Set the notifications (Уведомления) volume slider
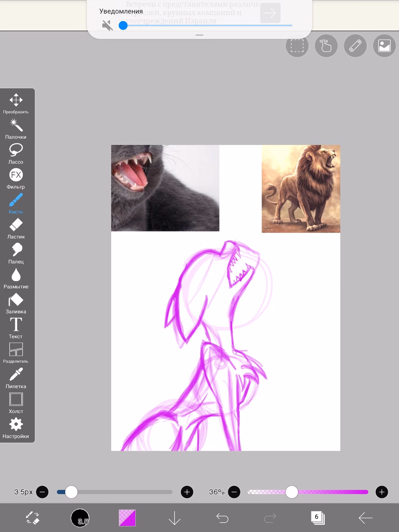The height and width of the screenshot is (532, 399). [205, 25]
